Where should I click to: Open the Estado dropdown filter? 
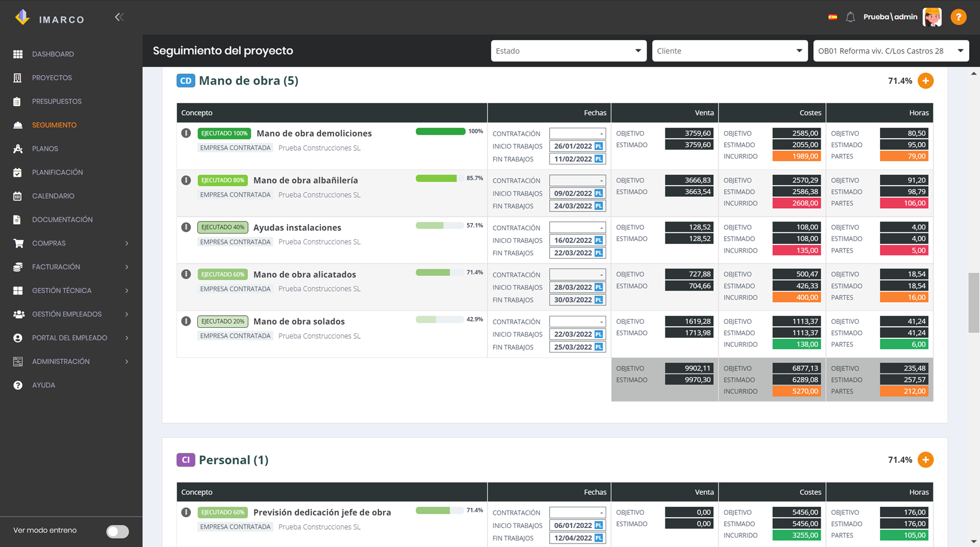[568, 51]
